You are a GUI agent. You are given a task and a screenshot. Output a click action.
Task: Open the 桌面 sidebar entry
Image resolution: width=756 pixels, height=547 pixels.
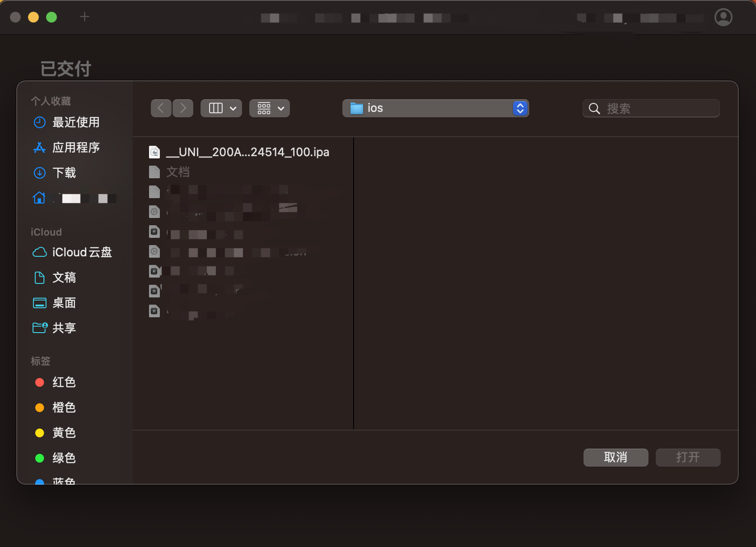click(64, 303)
